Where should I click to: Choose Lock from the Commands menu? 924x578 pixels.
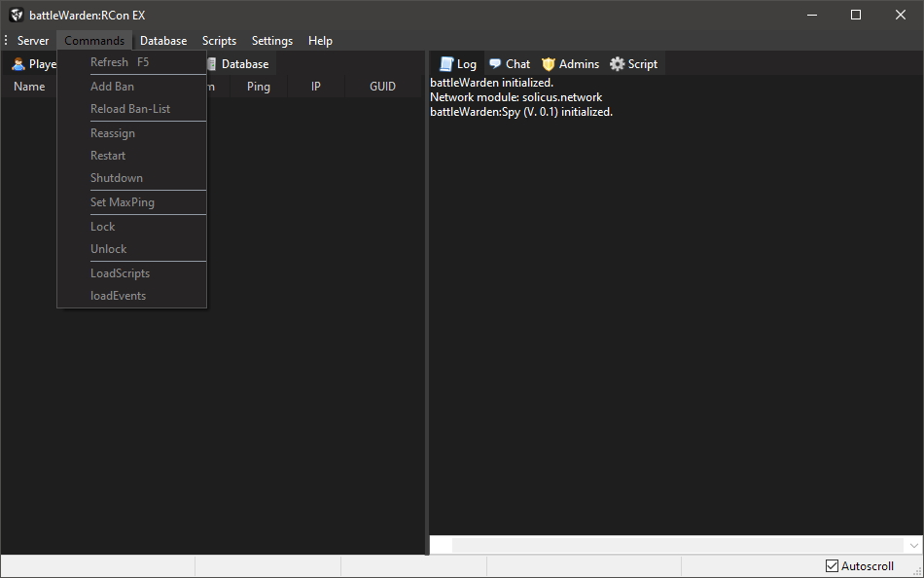[x=132, y=227]
